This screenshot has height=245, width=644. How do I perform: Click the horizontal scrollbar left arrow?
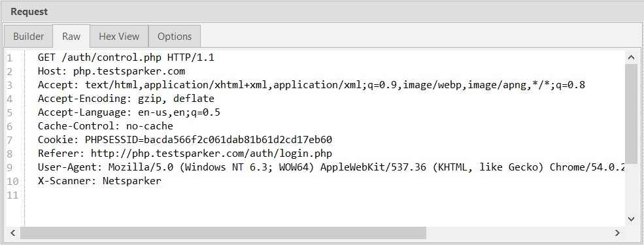pos(12,233)
